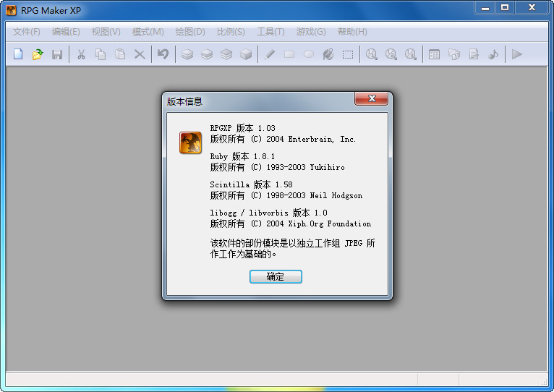
Task: Select the Ellipse drawing tool
Action: [309, 54]
